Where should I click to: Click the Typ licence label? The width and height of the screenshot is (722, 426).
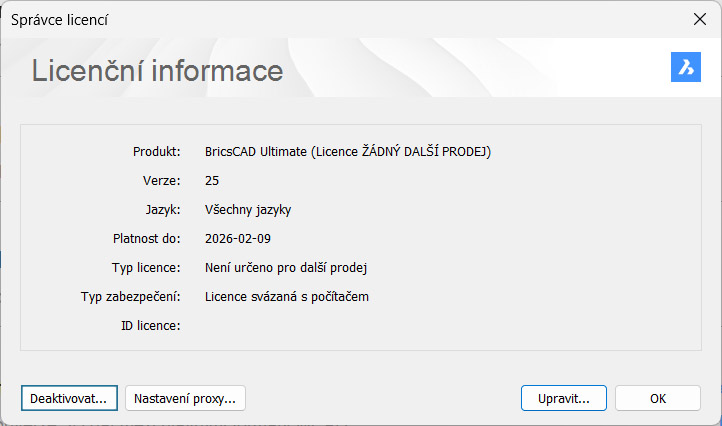pyautogui.click(x=146, y=268)
